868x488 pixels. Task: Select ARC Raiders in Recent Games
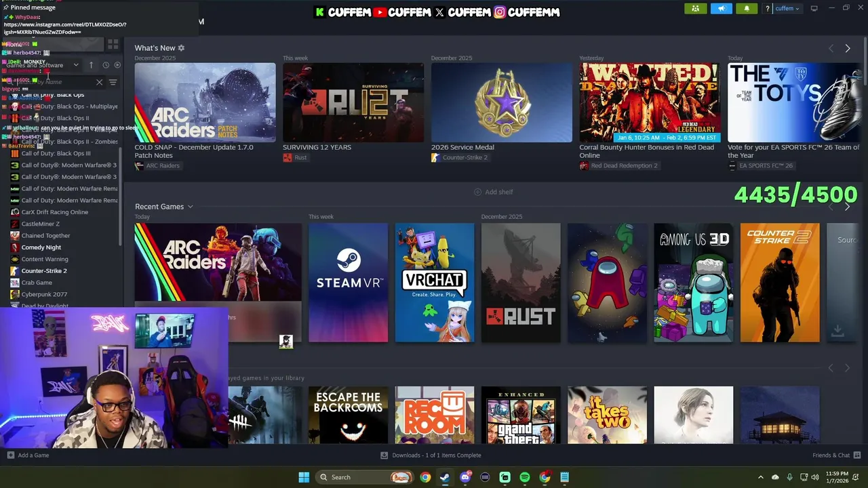pos(218,283)
